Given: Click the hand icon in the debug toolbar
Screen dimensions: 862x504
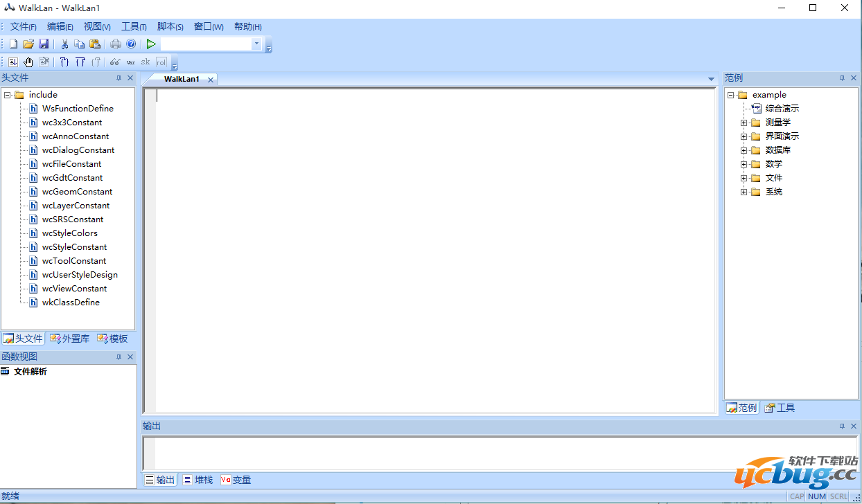Looking at the screenshot, I should click(x=28, y=62).
